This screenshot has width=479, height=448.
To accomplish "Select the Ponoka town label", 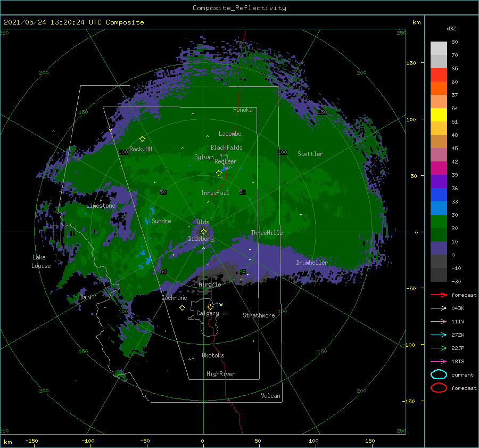I will pos(243,110).
